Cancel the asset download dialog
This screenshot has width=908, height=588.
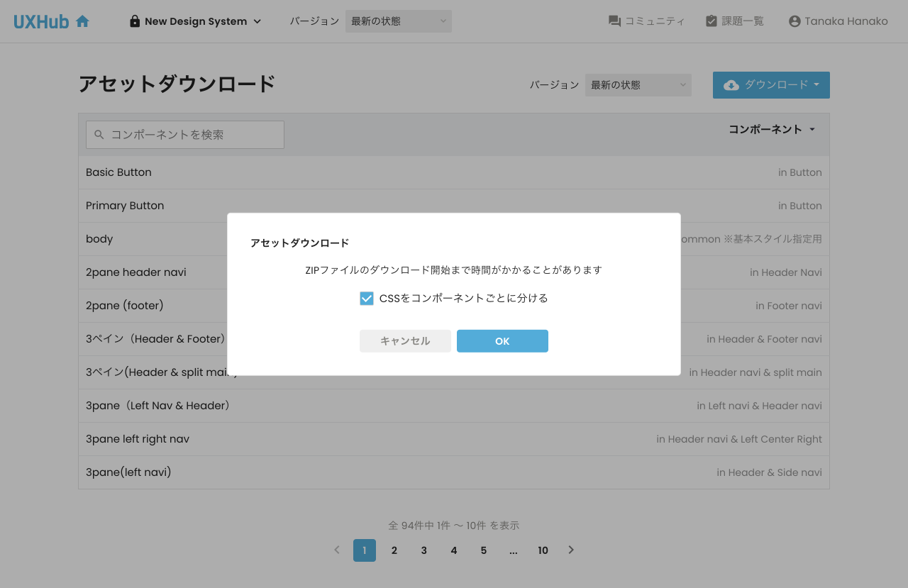click(x=405, y=340)
